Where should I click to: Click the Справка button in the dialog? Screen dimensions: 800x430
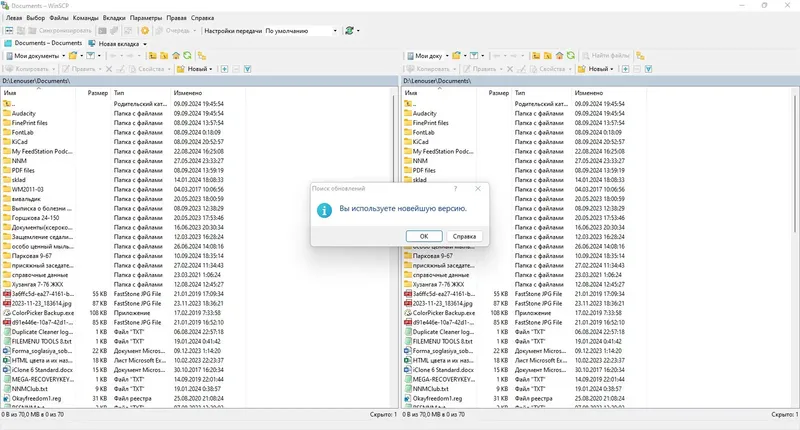click(464, 236)
